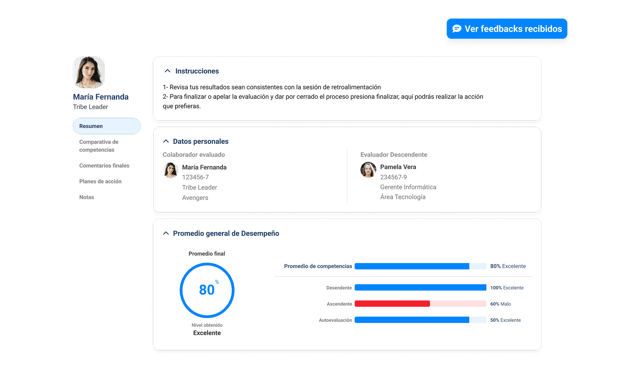The width and height of the screenshot is (640, 373).
Task: Click the Gerente Informática text
Action: [x=408, y=187]
